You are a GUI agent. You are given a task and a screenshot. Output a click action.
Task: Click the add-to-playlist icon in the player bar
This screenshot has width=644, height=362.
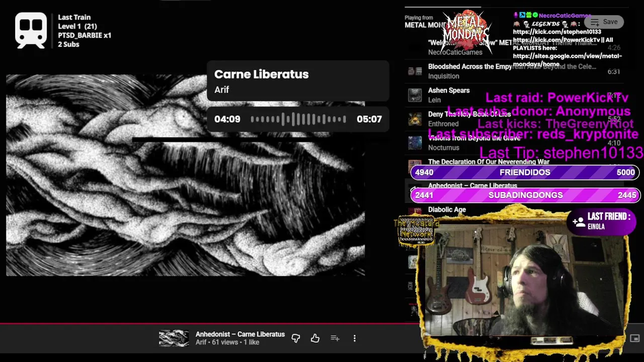tap(335, 338)
